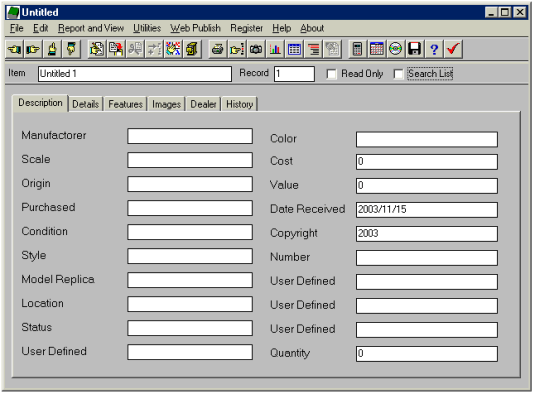Image resolution: width=535 pixels, height=394 pixels.
Task: Open the Web Publish menu
Action: (196, 28)
